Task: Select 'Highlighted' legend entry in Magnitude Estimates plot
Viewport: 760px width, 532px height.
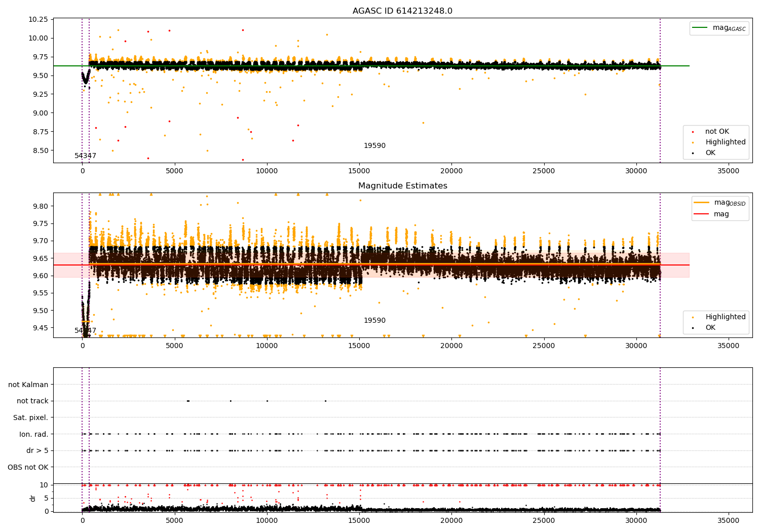Action: click(x=725, y=317)
